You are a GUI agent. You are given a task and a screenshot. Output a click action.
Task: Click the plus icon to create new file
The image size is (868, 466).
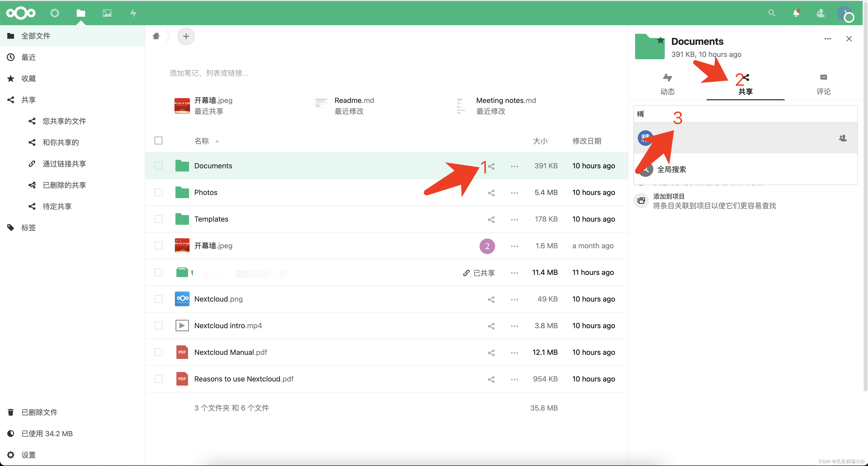(186, 36)
